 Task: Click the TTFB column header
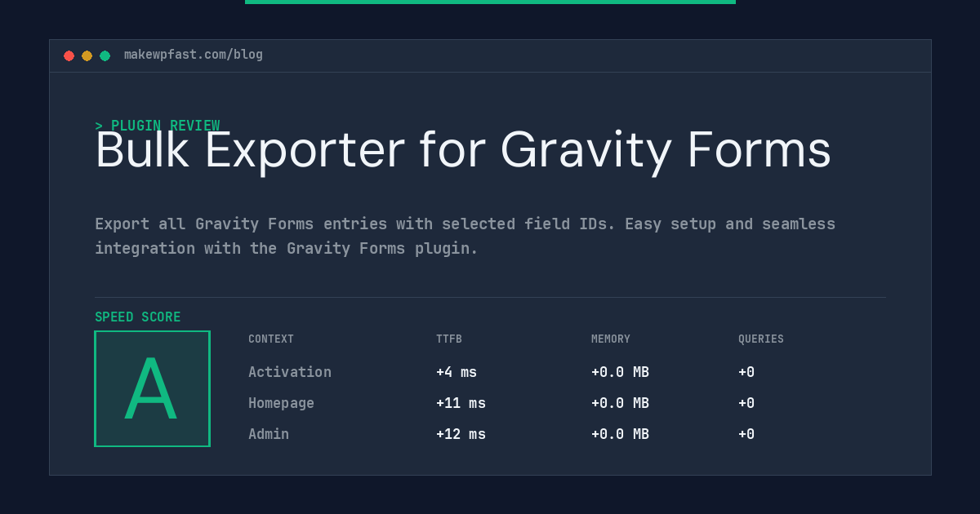coord(449,339)
